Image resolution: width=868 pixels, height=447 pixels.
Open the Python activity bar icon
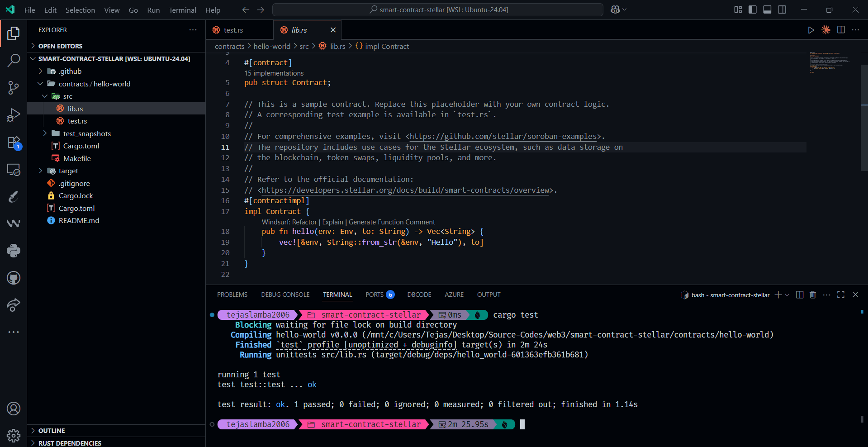tap(14, 250)
